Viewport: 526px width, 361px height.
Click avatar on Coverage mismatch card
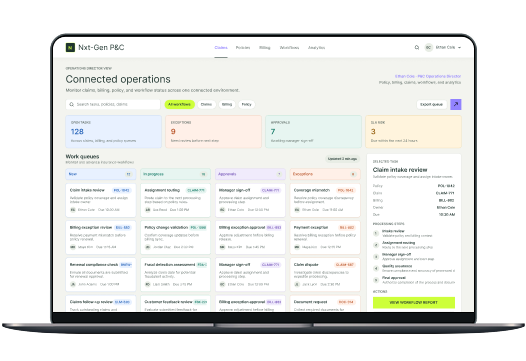(297, 210)
